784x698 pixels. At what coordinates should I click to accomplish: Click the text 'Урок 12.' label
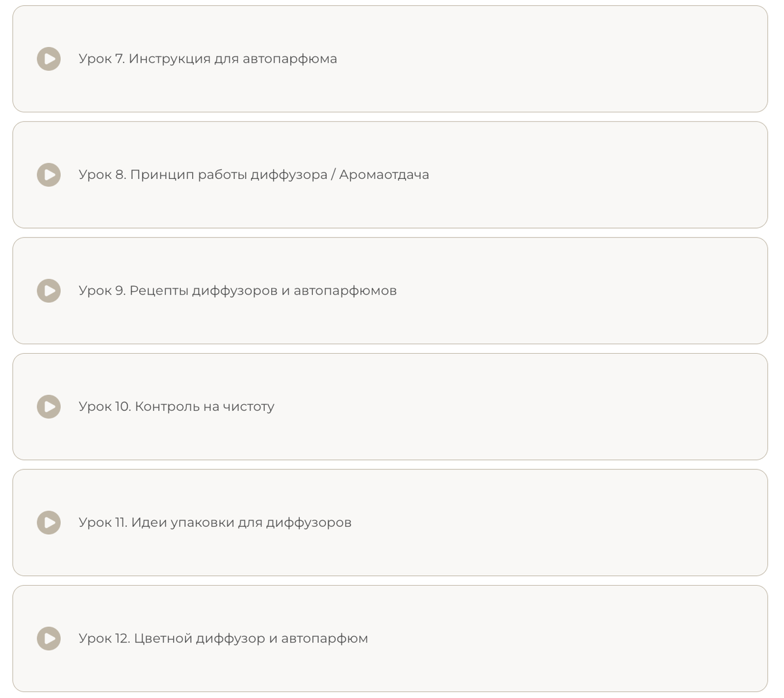coord(105,638)
